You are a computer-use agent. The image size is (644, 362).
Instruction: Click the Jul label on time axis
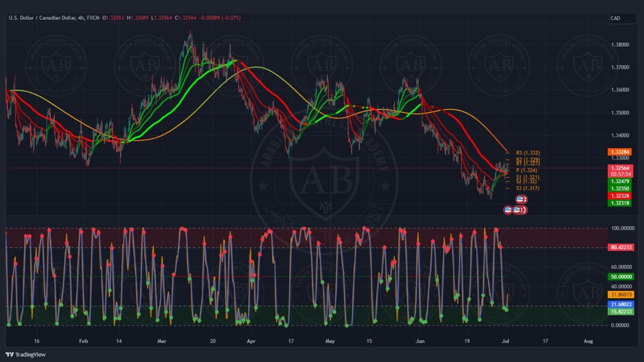click(505, 341)
